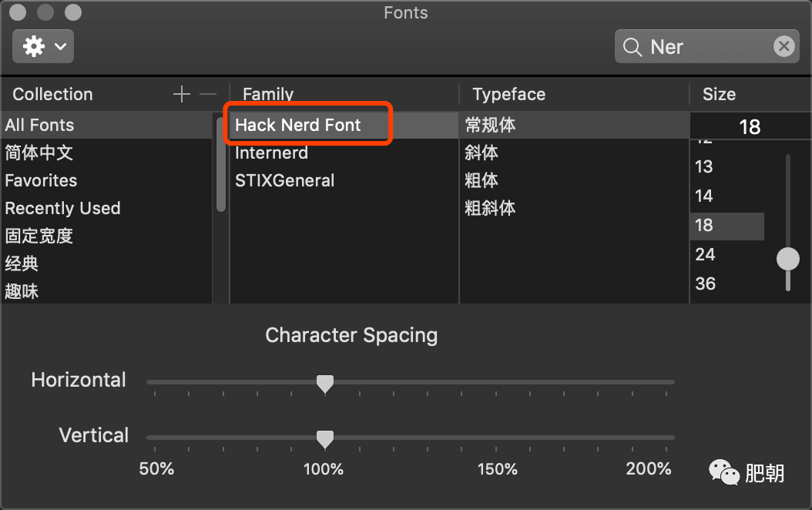Image resolution: width=812 pixels, height=510 pixels.
Task: Minimize the Fonts window
Action: point(45,12)
